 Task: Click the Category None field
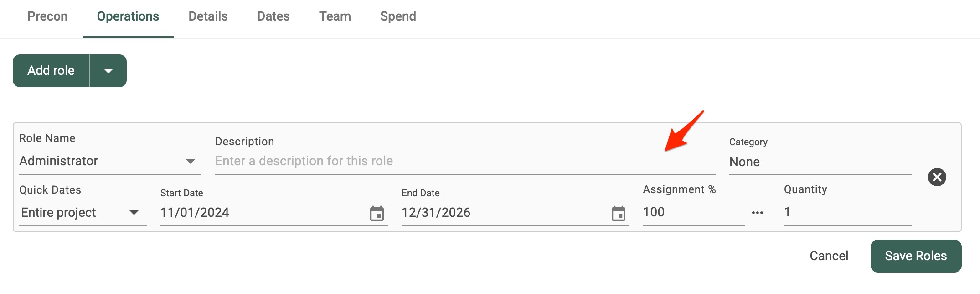(820, 162)
